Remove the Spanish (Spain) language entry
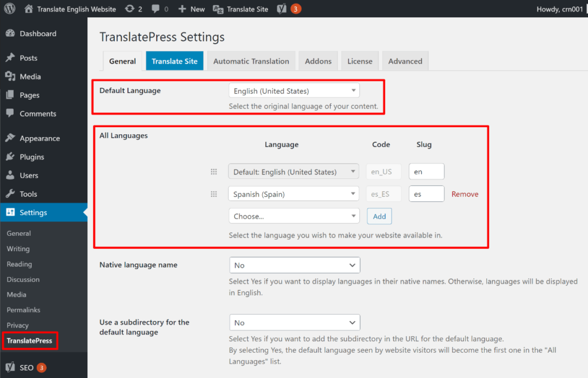588x378 pixels. (465, 194)
